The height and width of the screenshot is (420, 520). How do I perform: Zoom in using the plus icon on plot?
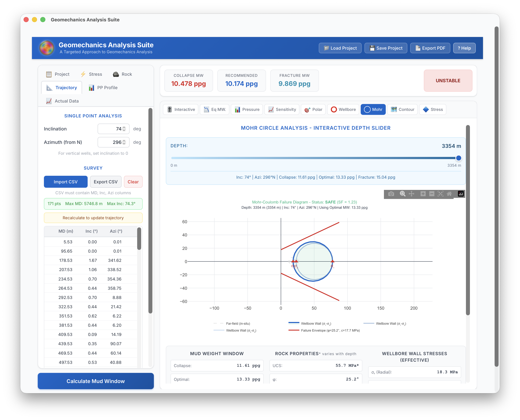pos(423,194)
